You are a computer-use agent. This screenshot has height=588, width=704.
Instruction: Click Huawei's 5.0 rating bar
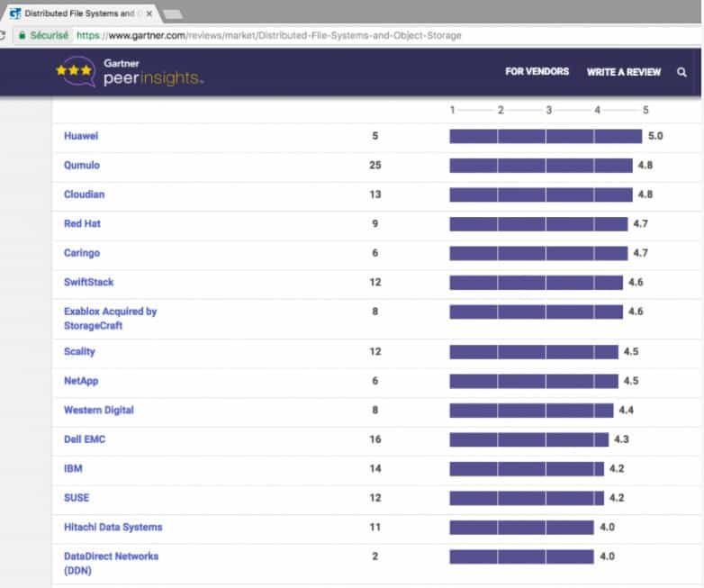546,136
